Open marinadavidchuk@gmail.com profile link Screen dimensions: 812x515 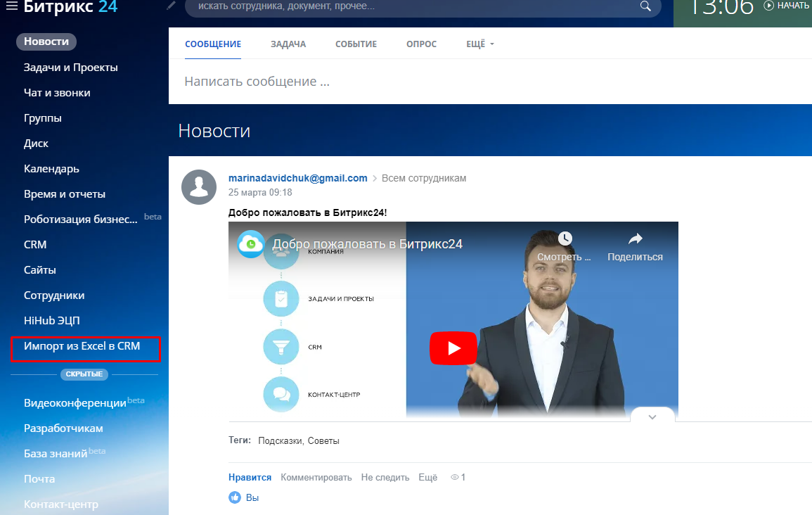pos(297,178)
